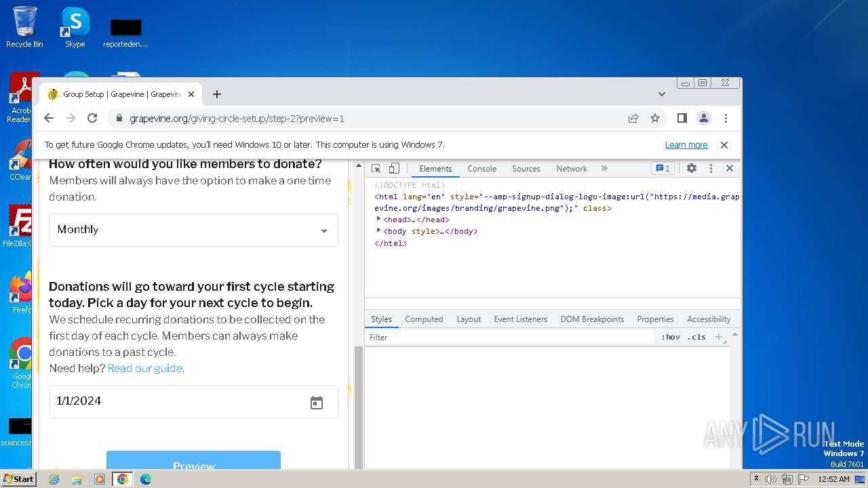
Task: Open Chrome profile avatar
Action: click(704, 118)
